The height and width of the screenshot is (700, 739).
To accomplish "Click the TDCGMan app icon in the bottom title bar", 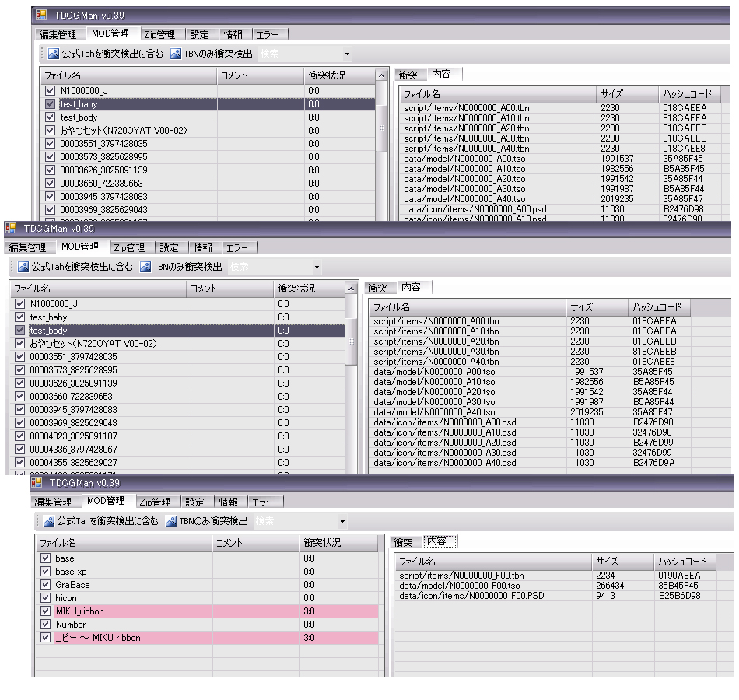I will (37, 483).
